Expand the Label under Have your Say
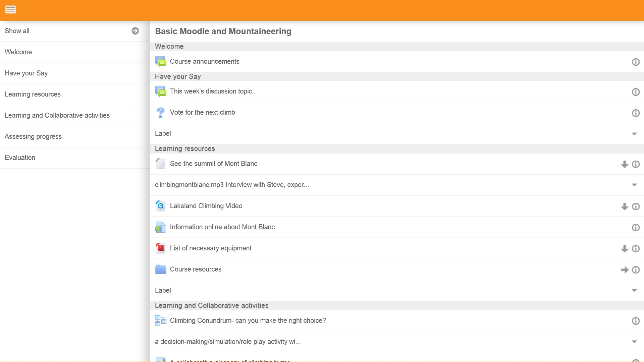 [634, 134]
